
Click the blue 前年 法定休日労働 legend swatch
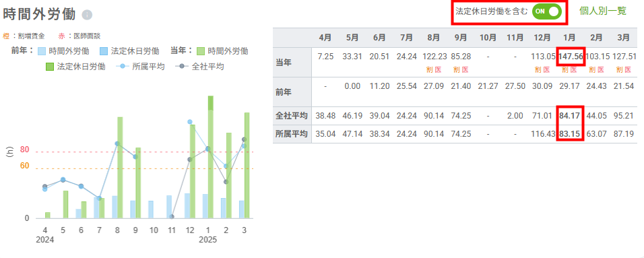104,51
